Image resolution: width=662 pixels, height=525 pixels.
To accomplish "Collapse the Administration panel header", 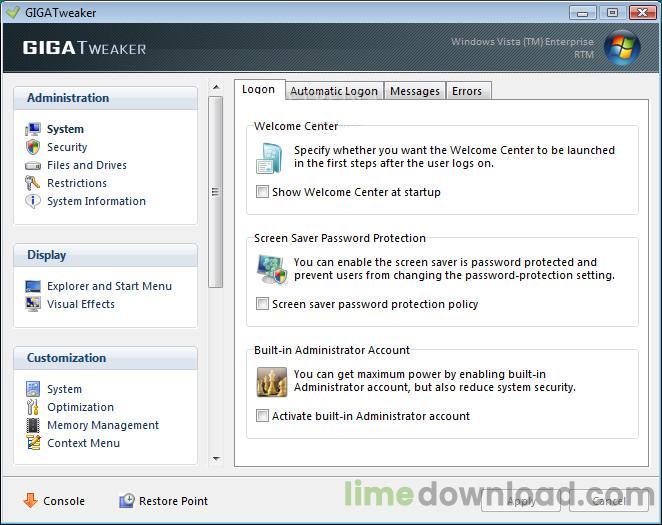I will click(106, 98).
